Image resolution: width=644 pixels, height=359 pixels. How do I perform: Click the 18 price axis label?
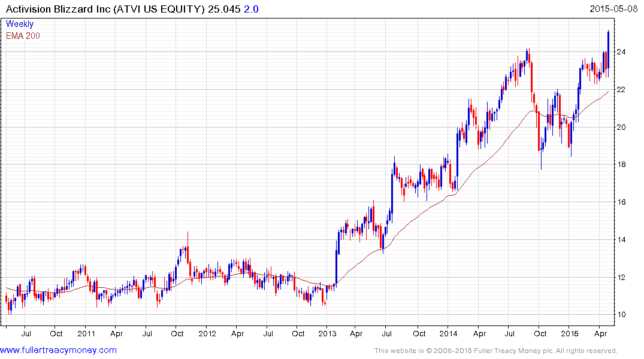point(621,165)
